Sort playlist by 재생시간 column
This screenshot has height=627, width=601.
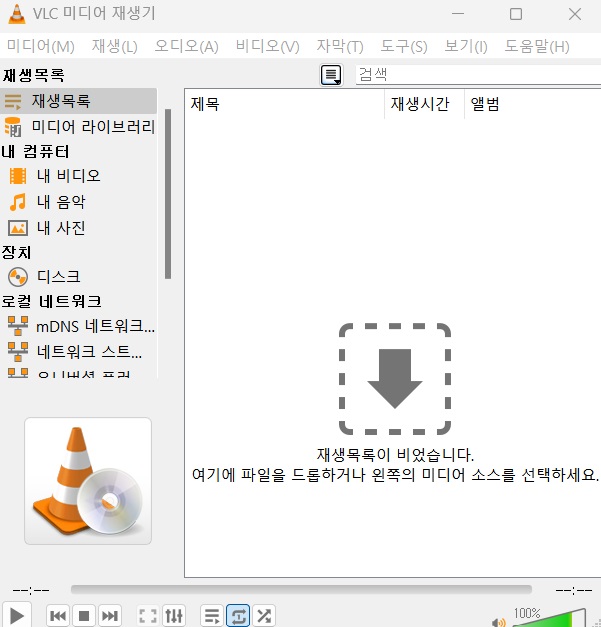pyautogui.click(x=424, y=104)
